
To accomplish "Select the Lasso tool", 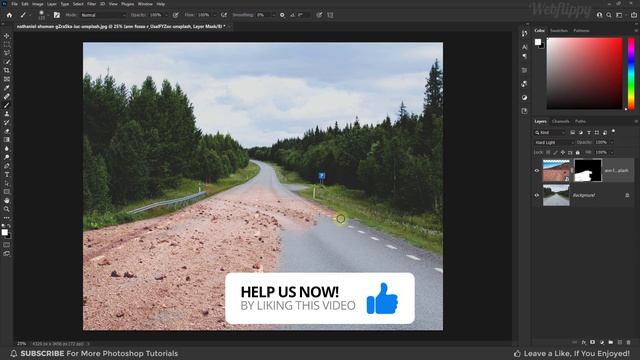I will (x=7, y=53).
